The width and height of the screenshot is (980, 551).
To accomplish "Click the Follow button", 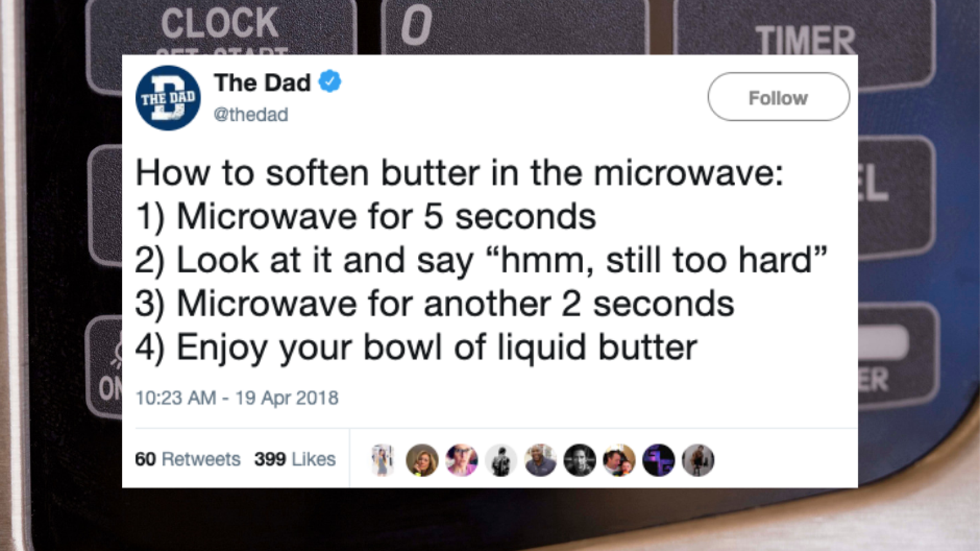I will (x=778, y=97).
